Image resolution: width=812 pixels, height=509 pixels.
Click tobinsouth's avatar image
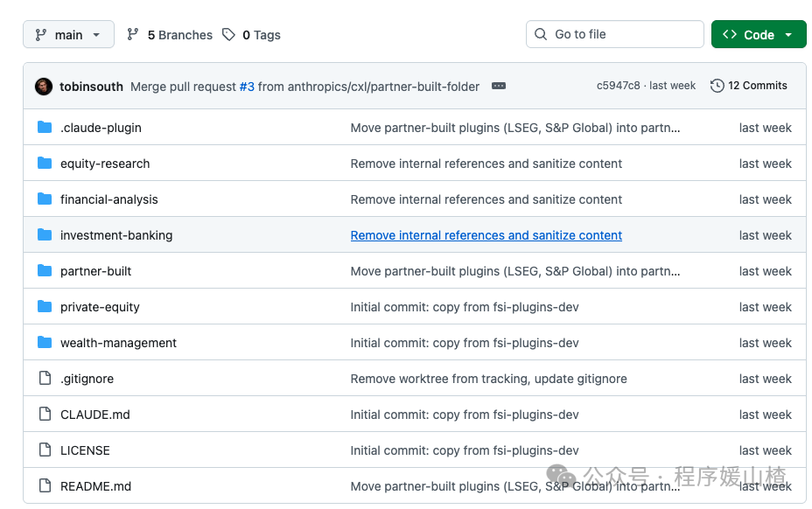(x=44, y=87)
